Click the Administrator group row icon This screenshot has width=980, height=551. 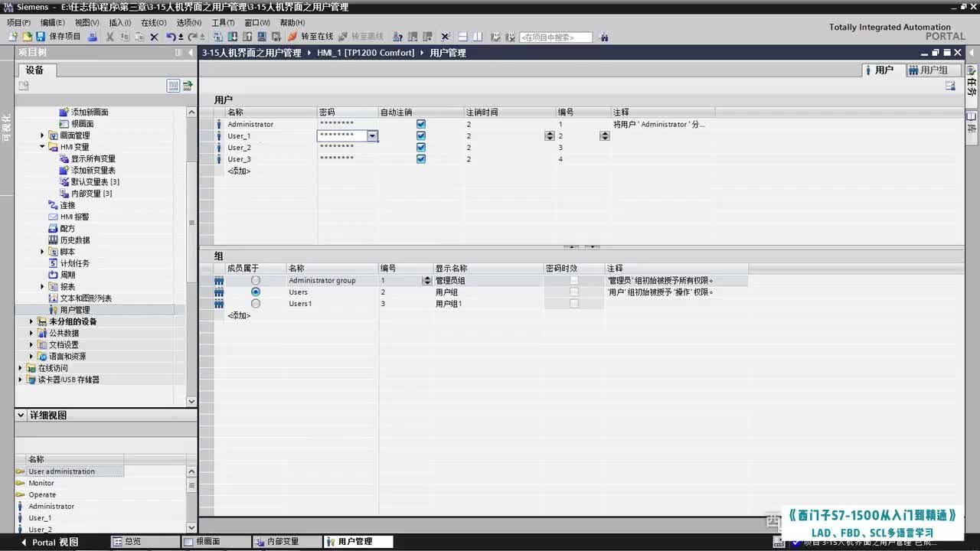(219, 281)
